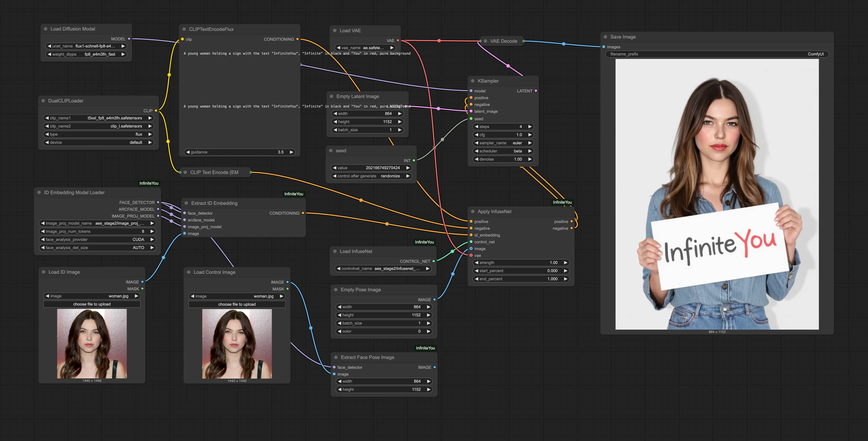Click the images input socket on Save Image
868x441 pixels.
click(604, 47)
